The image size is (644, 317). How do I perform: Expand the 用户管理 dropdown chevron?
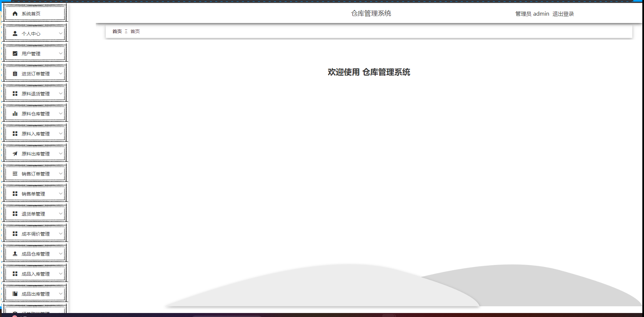(x=60, y=53)
